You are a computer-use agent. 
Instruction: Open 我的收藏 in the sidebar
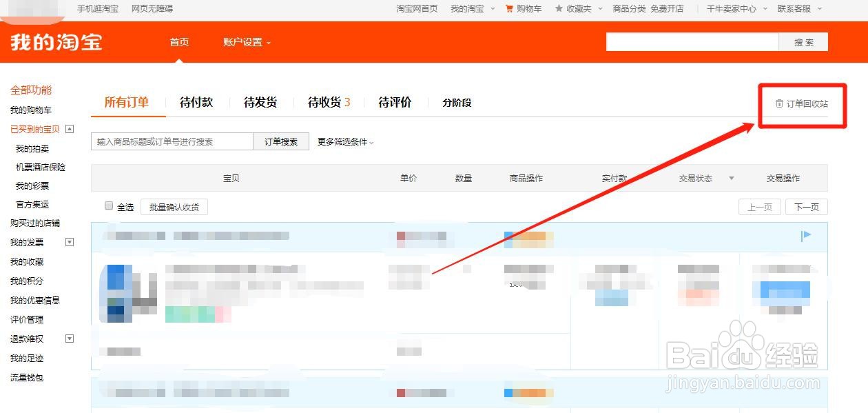(26, 262)
